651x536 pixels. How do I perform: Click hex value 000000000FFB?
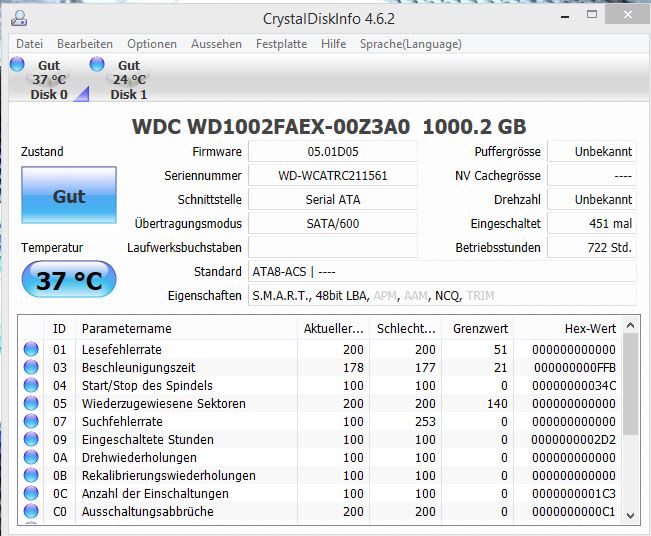point(575,367)
